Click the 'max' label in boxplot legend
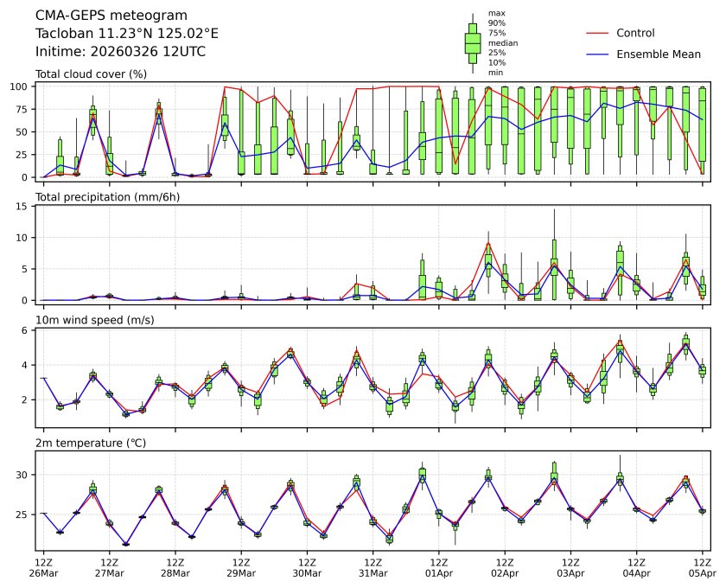The width and height of the screenshot is (726, 588). click(x=495, y=13)
